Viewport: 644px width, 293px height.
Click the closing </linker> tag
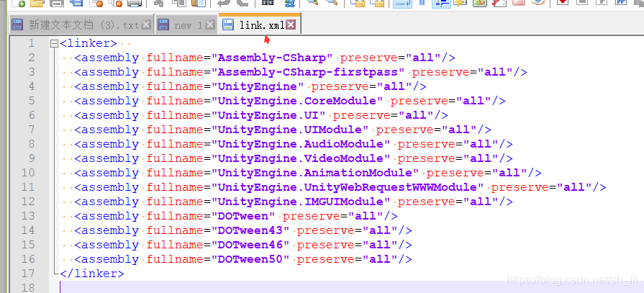point(92,274)
